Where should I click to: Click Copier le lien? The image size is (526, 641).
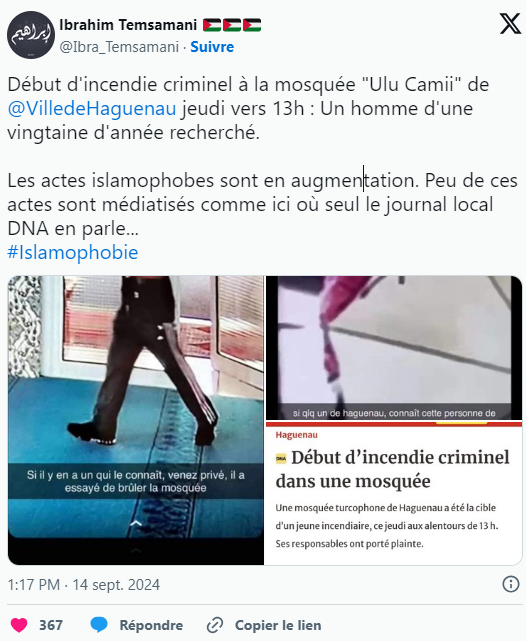pos(278,625)
